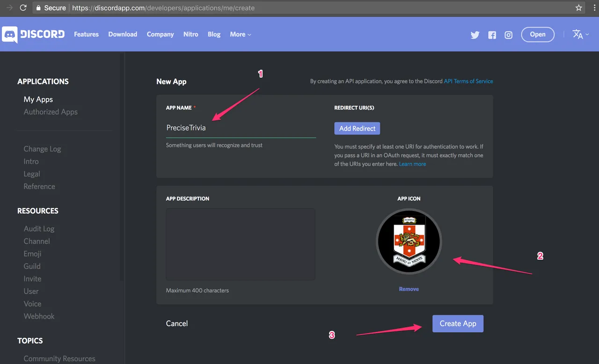Open User resource in sidebar
599x364 pixels.
pyautogui.click(x=31, y=291)
